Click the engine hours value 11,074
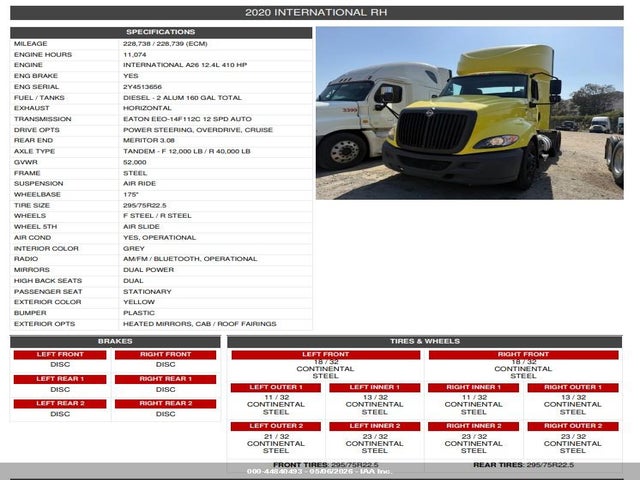The width and height of the screenshot is (640, 480). coord(134,55)
